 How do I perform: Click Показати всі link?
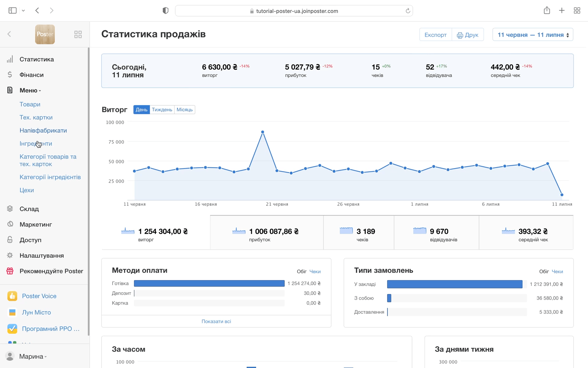(x=216, y=321)
